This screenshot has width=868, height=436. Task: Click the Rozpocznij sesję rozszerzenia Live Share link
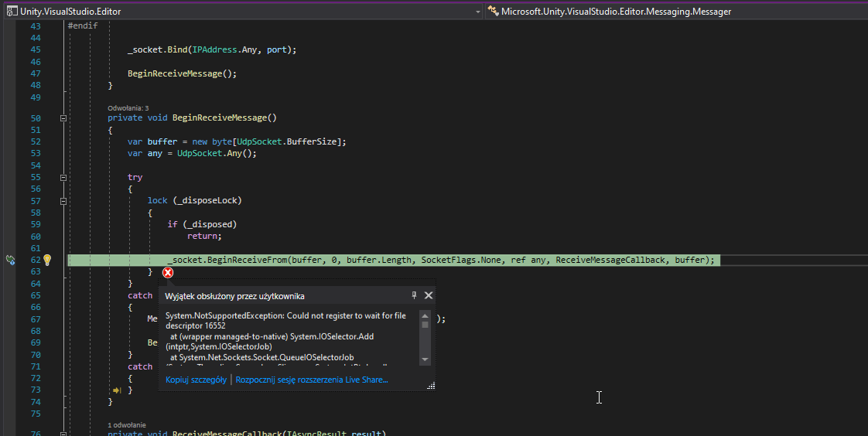(x=312, y=380)
